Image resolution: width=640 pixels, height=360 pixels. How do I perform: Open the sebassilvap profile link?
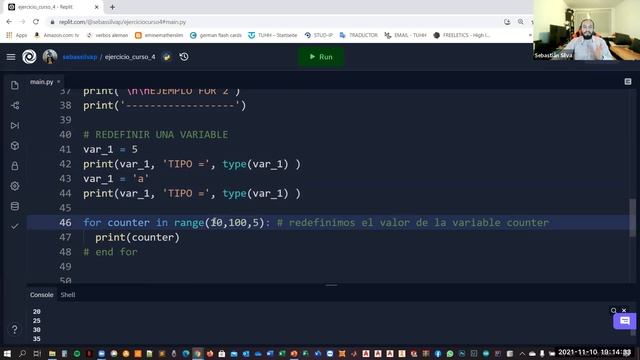tap(80, 57)
